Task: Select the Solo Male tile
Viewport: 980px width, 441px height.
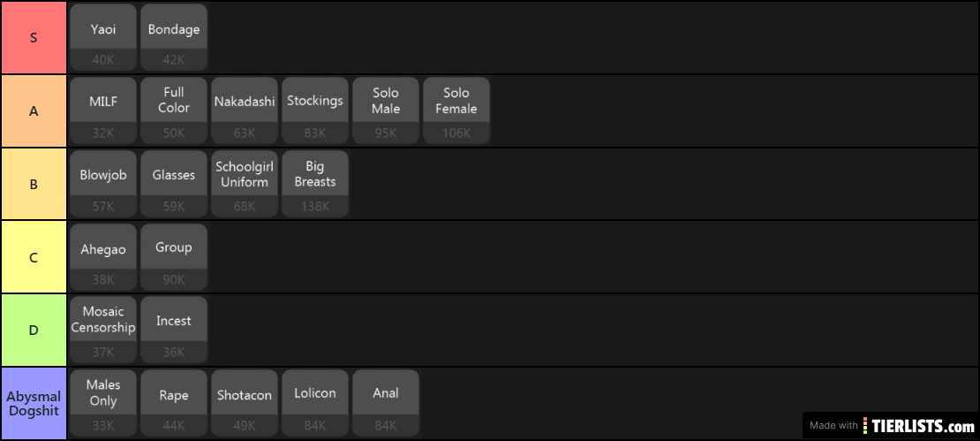Action: pos(386,110)
